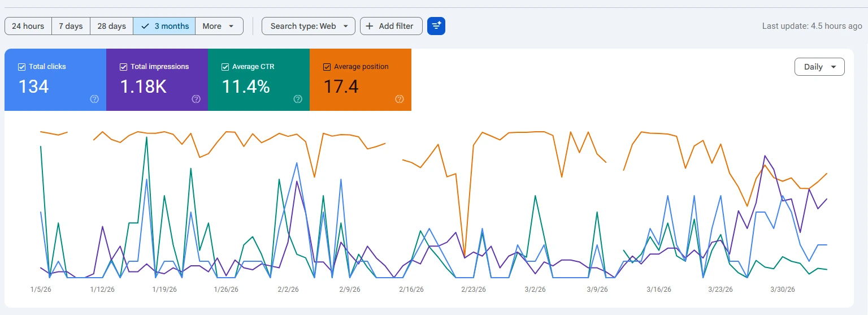The image size is (868, 315).
Task: Click the 17.4 average position value
Action: [x=341, y=87]
